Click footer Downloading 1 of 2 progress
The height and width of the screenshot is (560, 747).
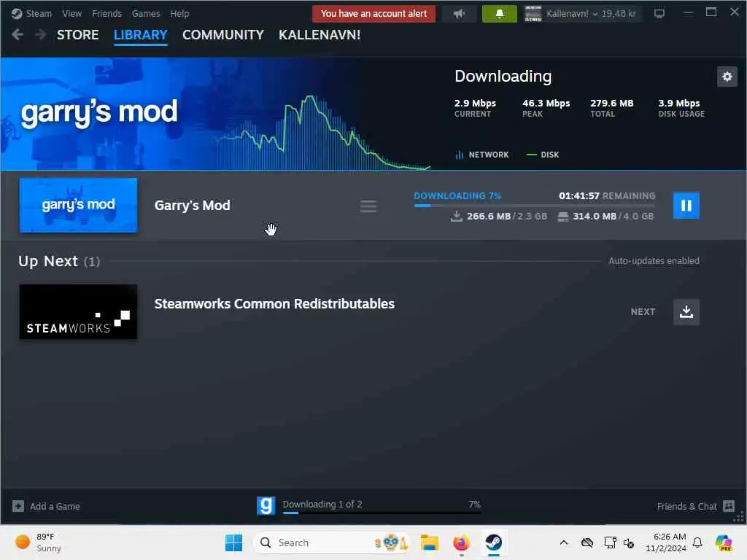[x=382, y=506]
